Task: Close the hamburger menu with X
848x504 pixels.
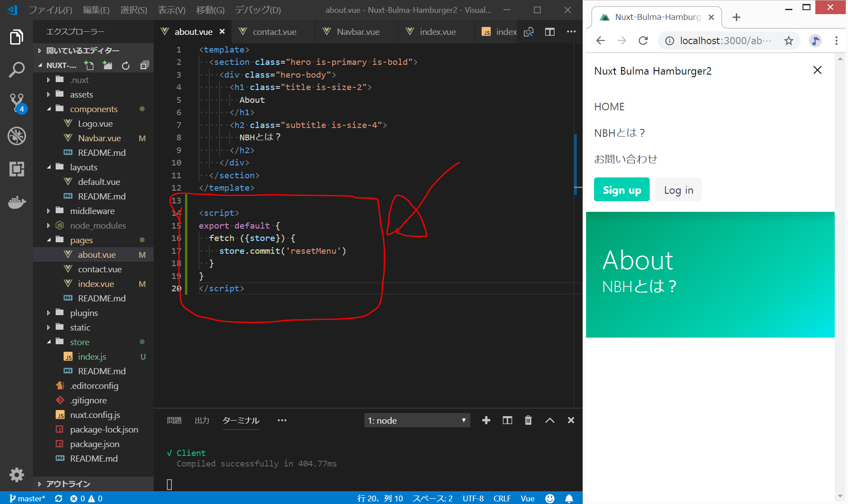Action: point(817,70)
